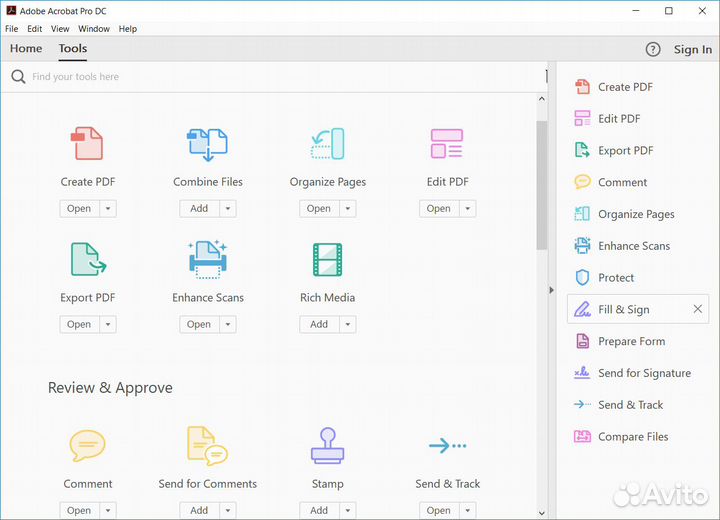Choose the Export PDF icon in the tools grid
Screen dimensions: 720x520
(88, 260)
